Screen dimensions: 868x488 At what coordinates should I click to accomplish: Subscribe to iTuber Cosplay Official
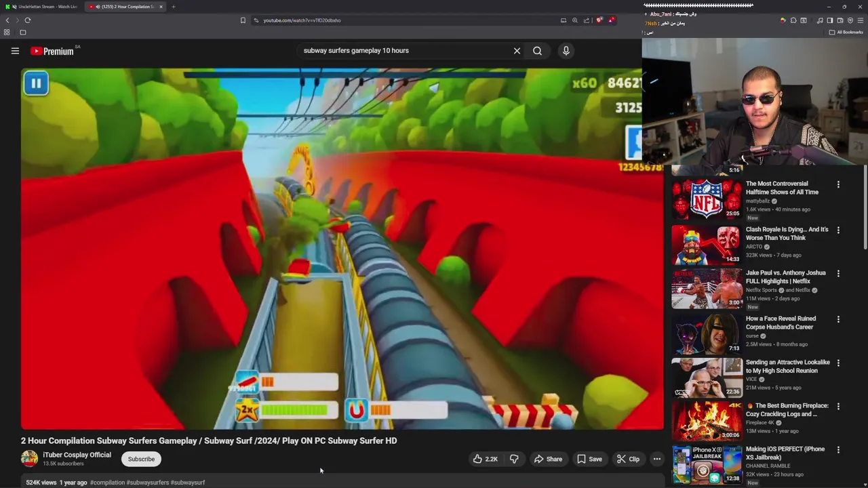click(x=141, y=459)
